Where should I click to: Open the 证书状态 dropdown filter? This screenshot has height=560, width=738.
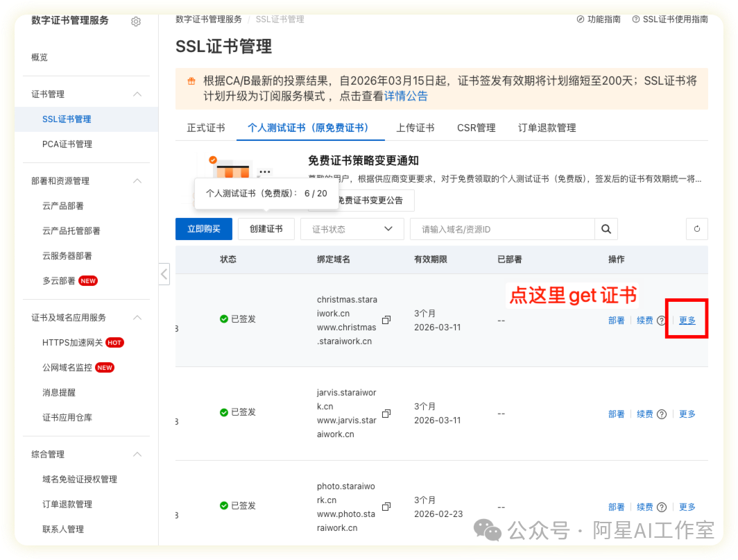[x=352, y=229]
